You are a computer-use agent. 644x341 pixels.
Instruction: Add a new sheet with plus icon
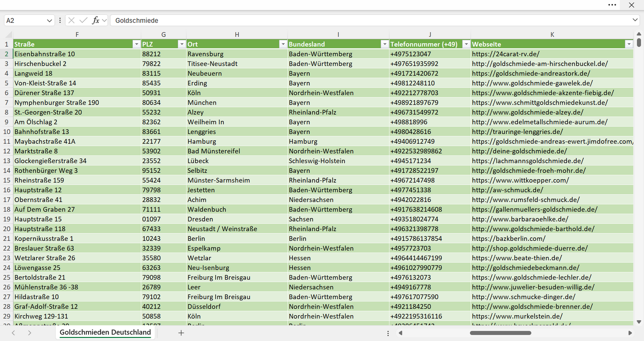181,333
